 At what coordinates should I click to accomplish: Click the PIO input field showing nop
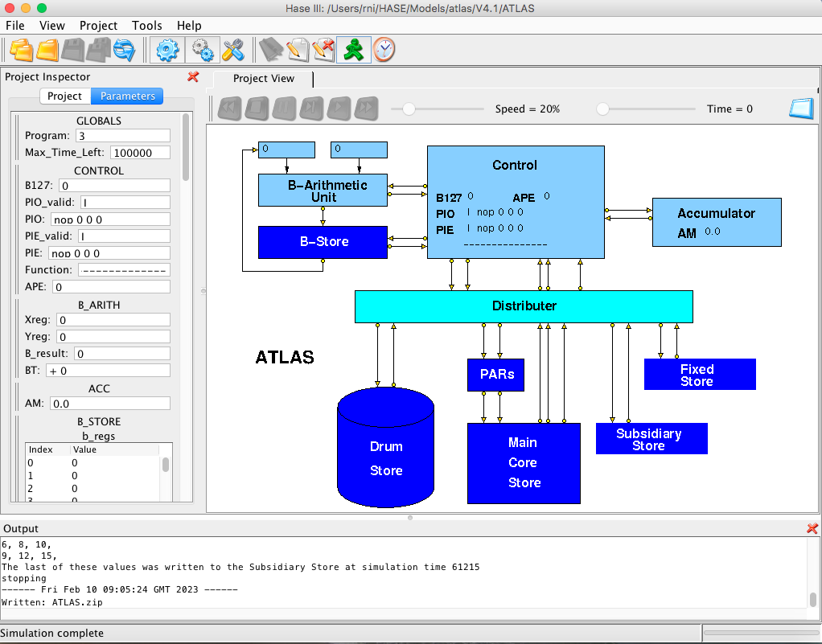point(110,219)
